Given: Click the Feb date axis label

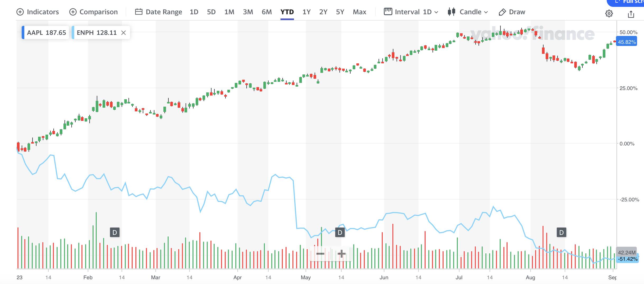Looking at the screenshot, I should click(88, 277).
